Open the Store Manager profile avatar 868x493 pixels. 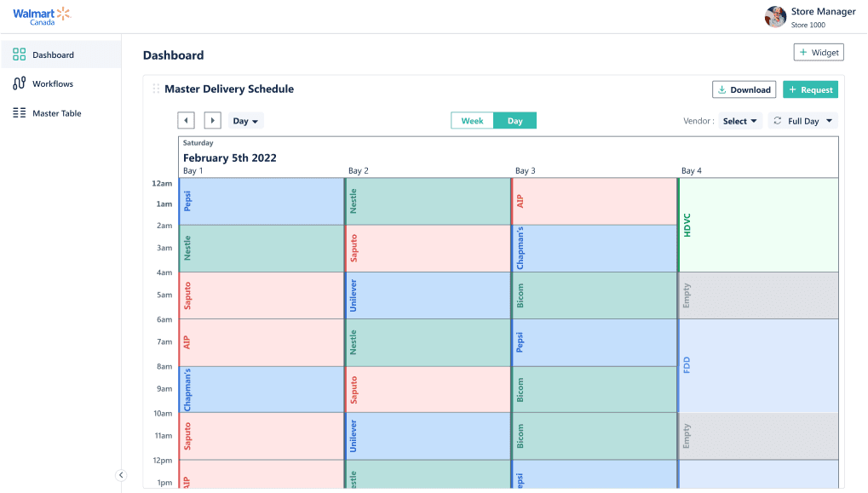[x=775, y=17]
